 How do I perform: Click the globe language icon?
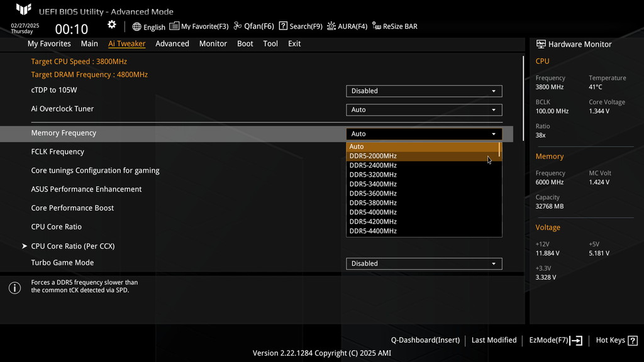[136, 26]
